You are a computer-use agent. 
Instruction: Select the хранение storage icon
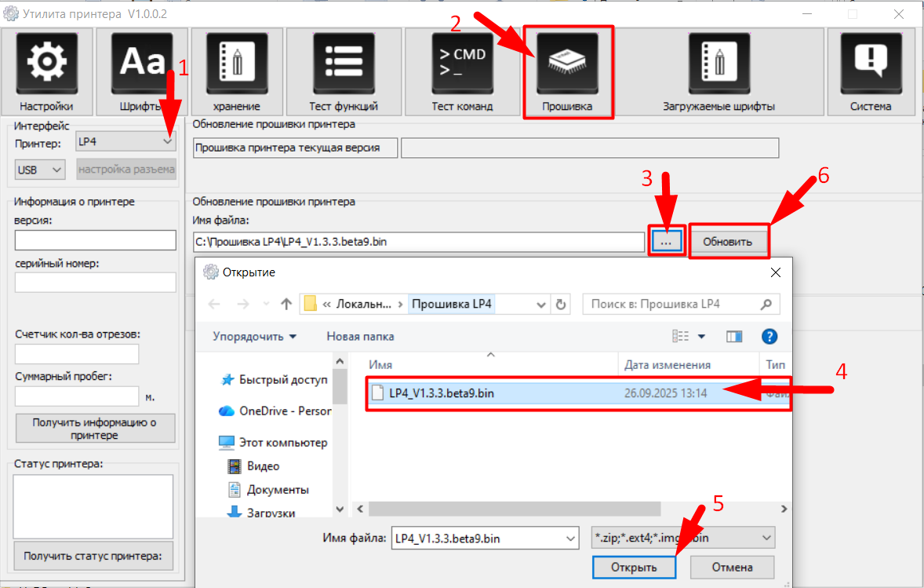(x=236, y=64)
